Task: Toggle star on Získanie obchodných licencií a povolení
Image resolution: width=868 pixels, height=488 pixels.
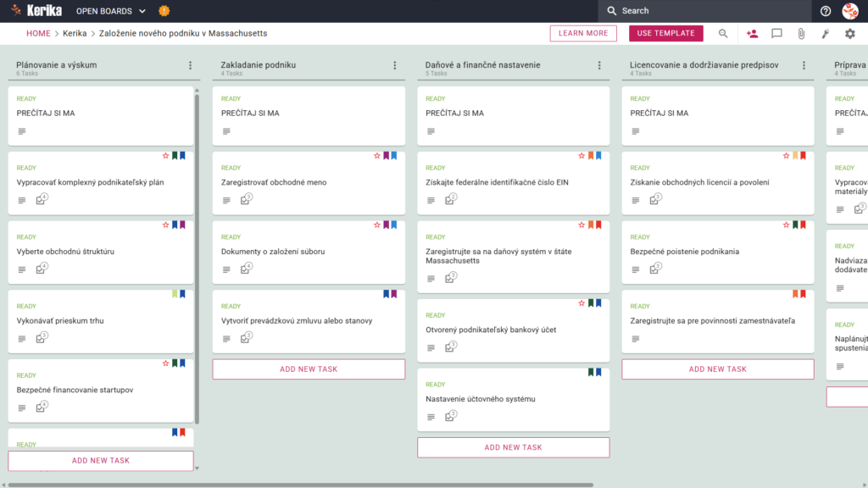Action: pyautogui.click(x=786, y=156)
